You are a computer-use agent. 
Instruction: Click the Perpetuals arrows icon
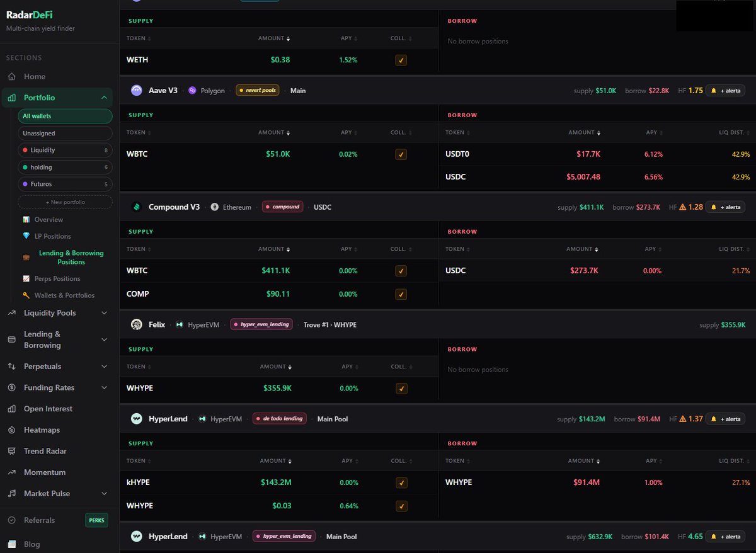(11, 367)
